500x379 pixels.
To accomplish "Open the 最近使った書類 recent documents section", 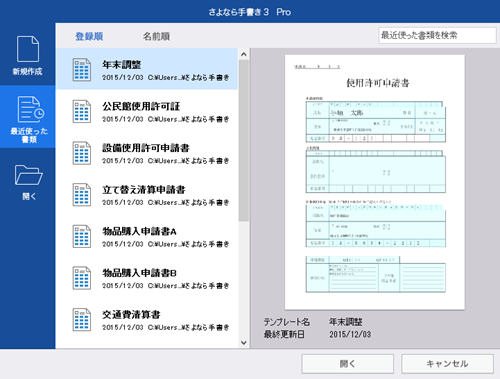I will (x=28, y=117).
